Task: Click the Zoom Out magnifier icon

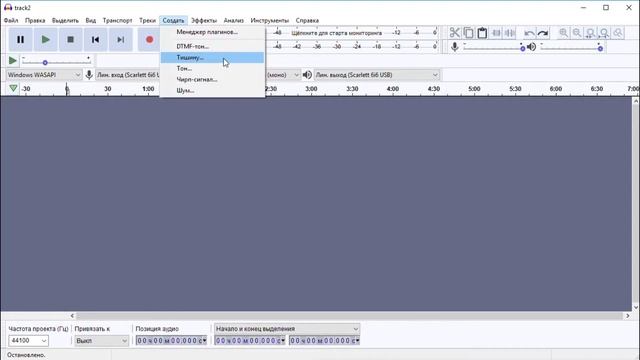Action: pos(577,33)
